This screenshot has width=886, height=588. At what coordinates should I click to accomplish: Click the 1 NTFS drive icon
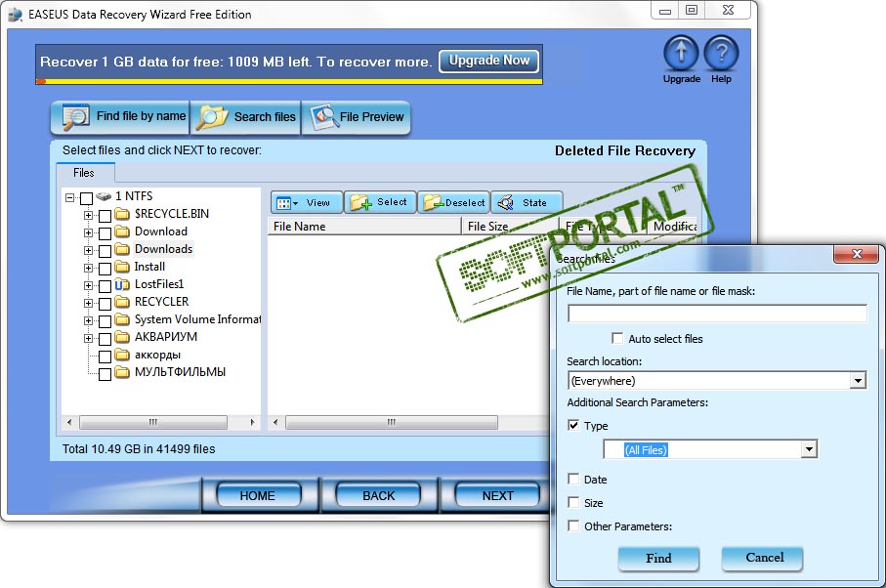[x=104, y=196]
